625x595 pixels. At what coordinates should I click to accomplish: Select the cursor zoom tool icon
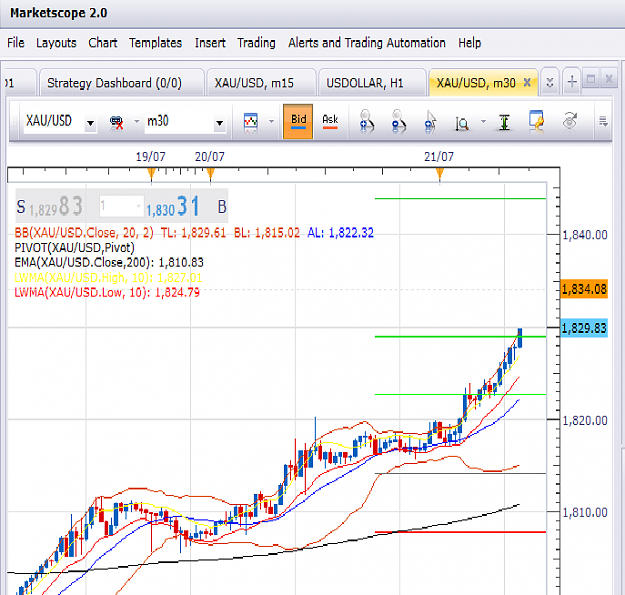point(430,121)
